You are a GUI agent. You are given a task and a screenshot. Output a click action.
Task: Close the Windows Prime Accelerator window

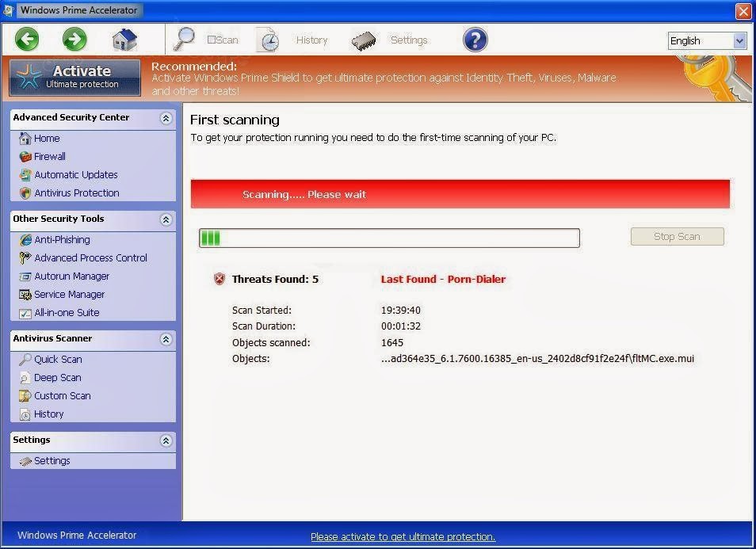[743, 10]
